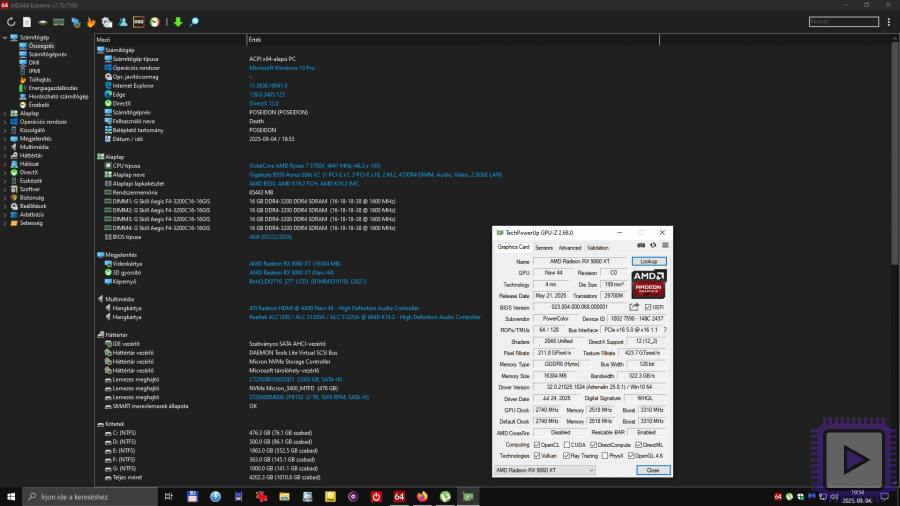This screenshot has width=900, height=506.
Task: Click the green memory module toolbar icon
Action: 59,22
